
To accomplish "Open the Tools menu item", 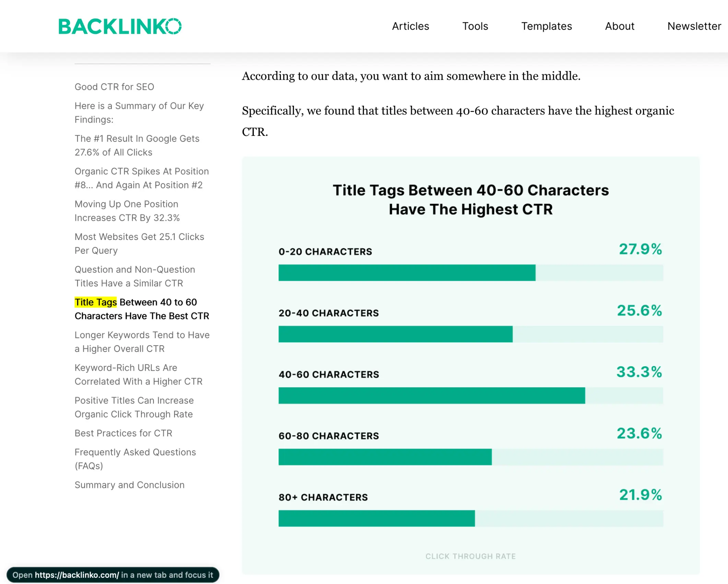I will (x=475, y=26).
